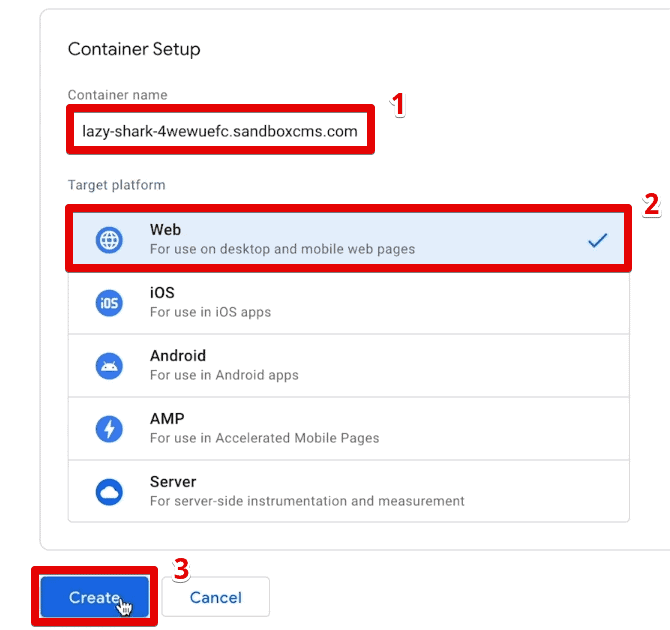Click the Web globe icon

109,240
